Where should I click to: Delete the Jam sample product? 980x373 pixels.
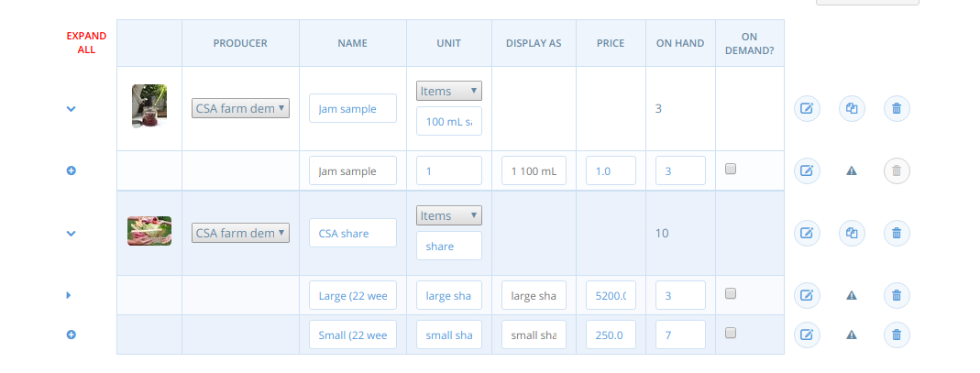point(897,109)
